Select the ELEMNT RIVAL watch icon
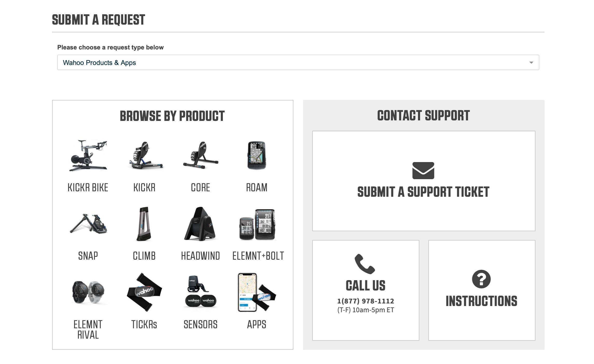 88,292
